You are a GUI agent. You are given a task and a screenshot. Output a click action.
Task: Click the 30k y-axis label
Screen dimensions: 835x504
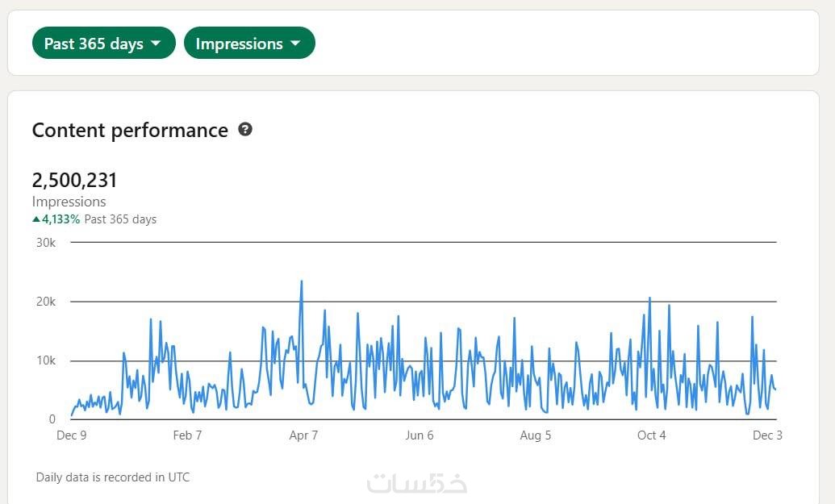click(46, 243)
